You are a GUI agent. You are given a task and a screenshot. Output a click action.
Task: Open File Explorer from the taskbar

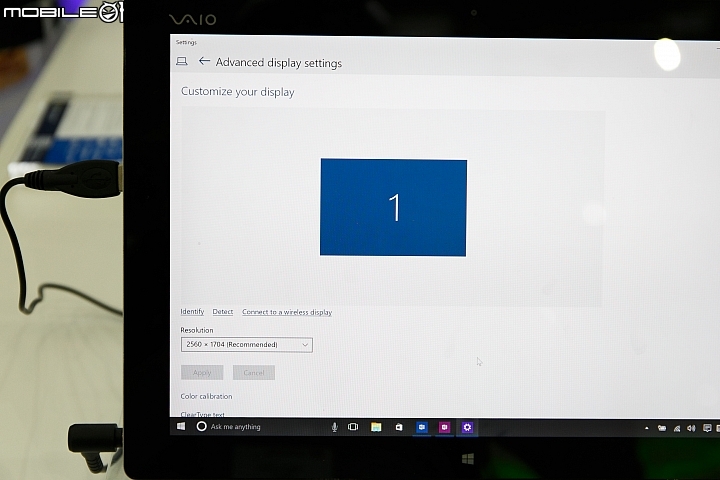(376, 427)
